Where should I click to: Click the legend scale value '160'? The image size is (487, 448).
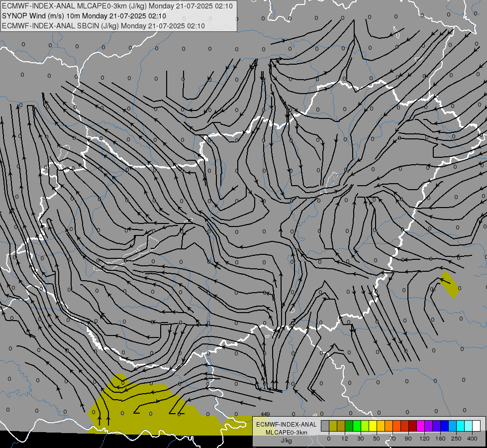point(440,439)
